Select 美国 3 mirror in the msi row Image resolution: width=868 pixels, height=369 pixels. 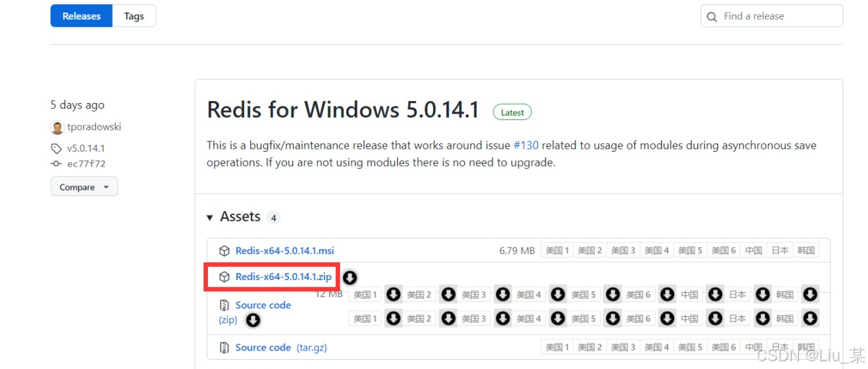pos(623,250)
